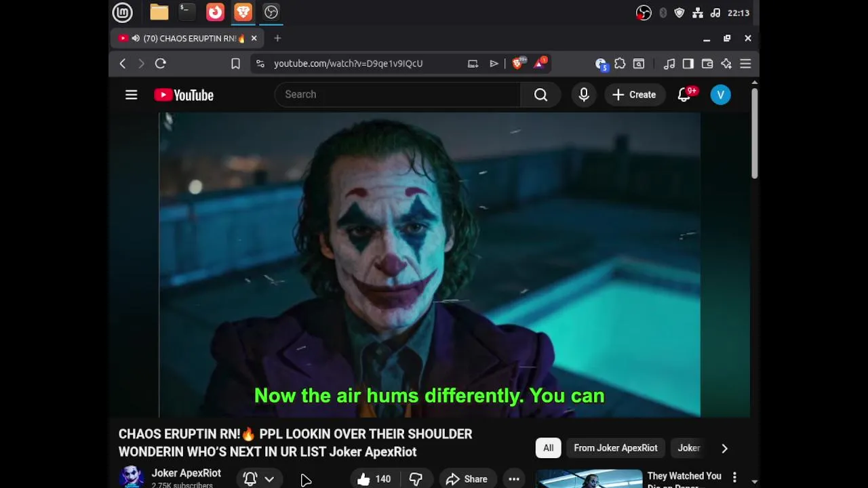Go forward in browser history
868x488 pixels.
[141, 64]
